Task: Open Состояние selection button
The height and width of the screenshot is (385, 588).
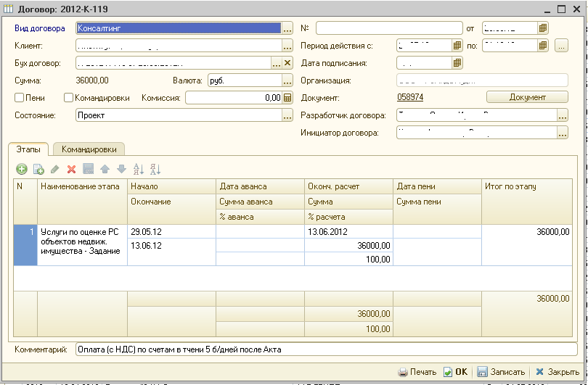Action: [287, 115]
